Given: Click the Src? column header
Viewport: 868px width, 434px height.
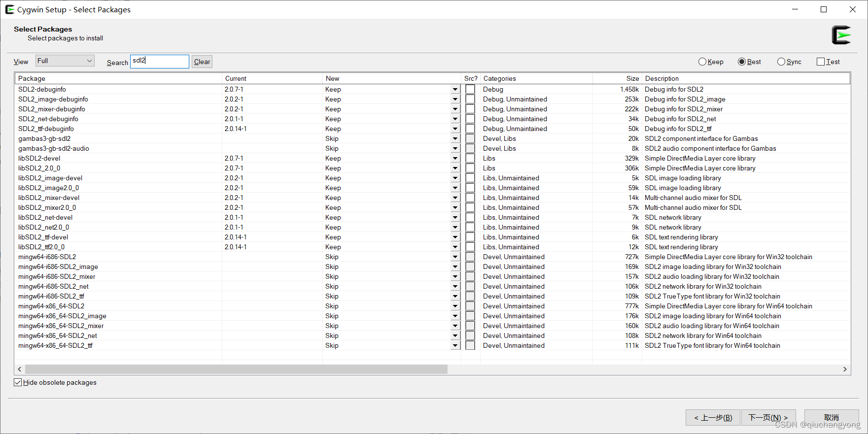Looking at the screenshot, I should click(x=471, y=78).
